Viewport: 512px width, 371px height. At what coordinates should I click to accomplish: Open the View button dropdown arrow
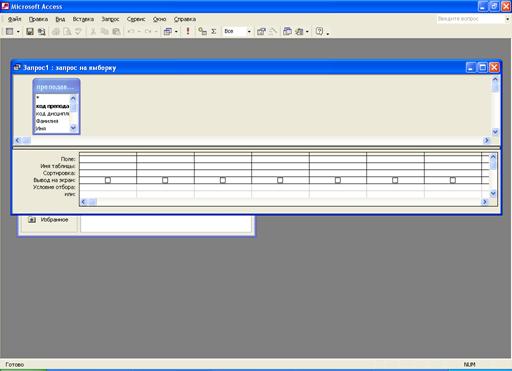pyautogui.click(x=18, y=32)
